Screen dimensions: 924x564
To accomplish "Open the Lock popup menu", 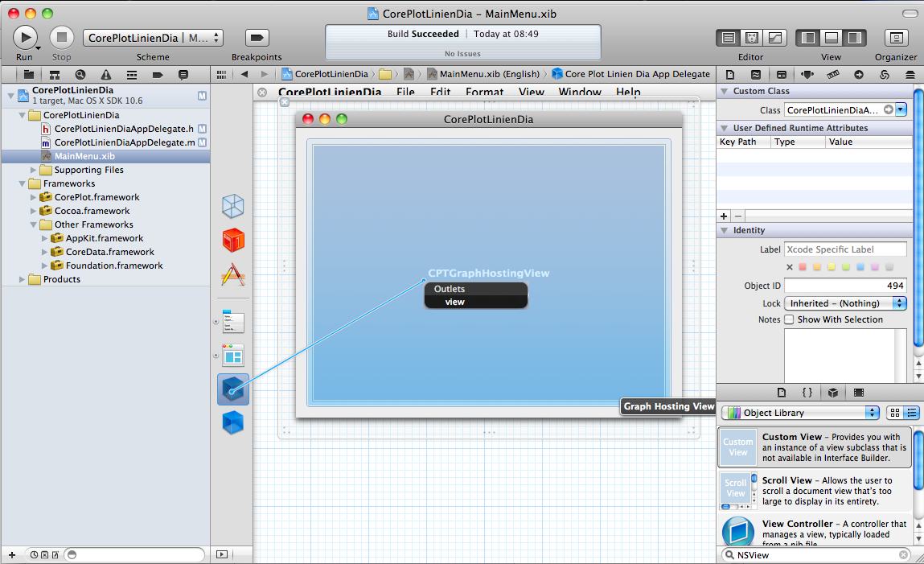I will (845, 303).
